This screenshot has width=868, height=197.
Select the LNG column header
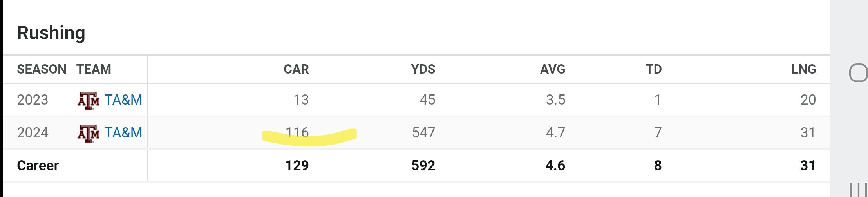click(804, 69)
